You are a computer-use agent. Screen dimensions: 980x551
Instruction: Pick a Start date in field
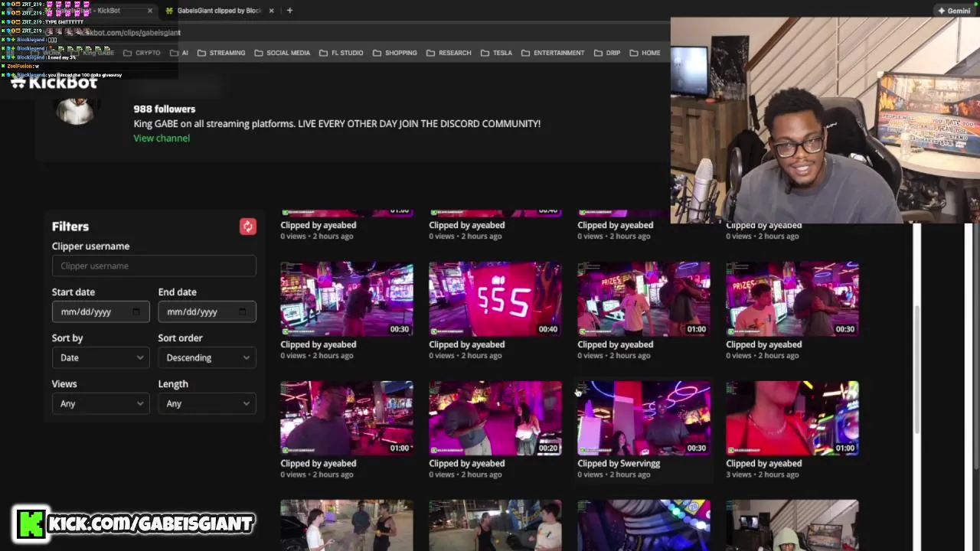click(x=100, y=311)
